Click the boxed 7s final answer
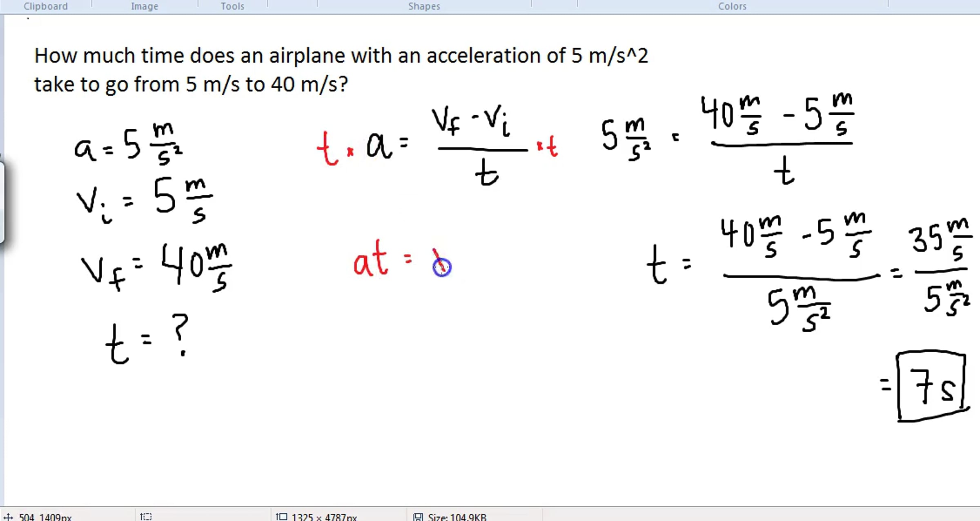The image size is (980, 521). click(x=932, y=386)
